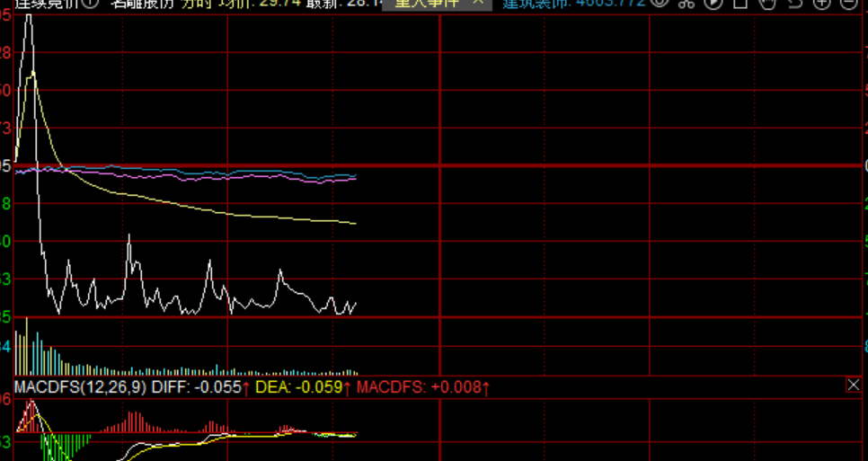This screenshot has width=868, height=461.
Task: Click the 名雕股份 stock name
Action: point(142,4)
